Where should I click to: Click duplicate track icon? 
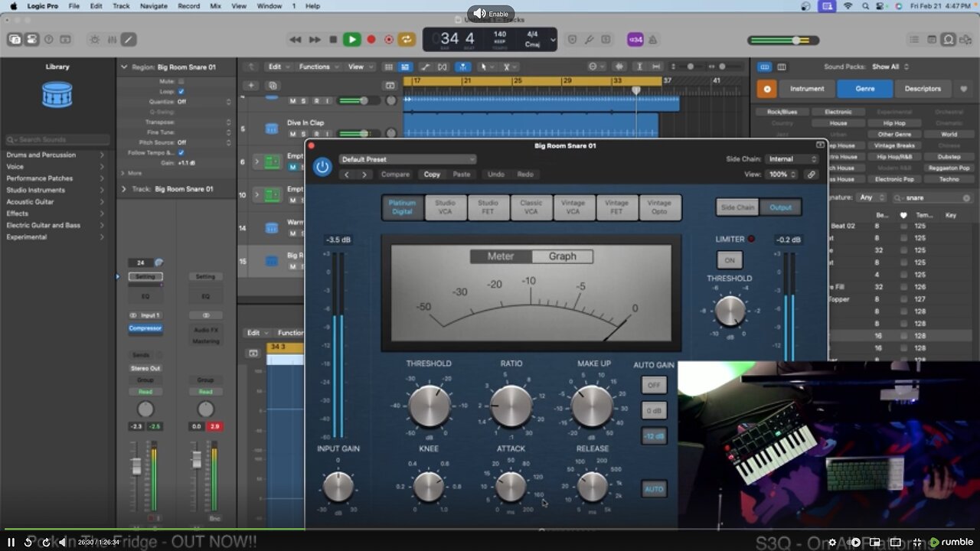[x=273, y=86]
